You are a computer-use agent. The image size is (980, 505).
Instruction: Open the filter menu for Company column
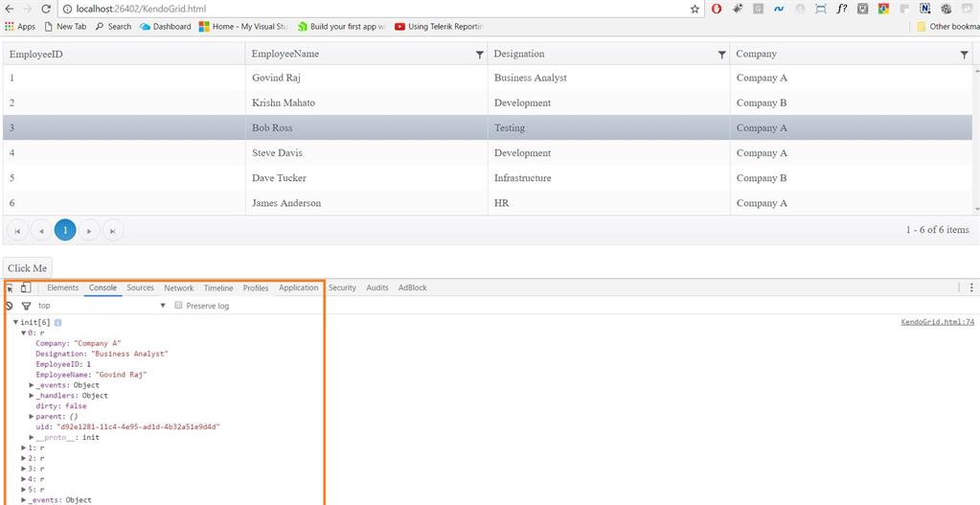pyautogui.click(x=965, y=55)
